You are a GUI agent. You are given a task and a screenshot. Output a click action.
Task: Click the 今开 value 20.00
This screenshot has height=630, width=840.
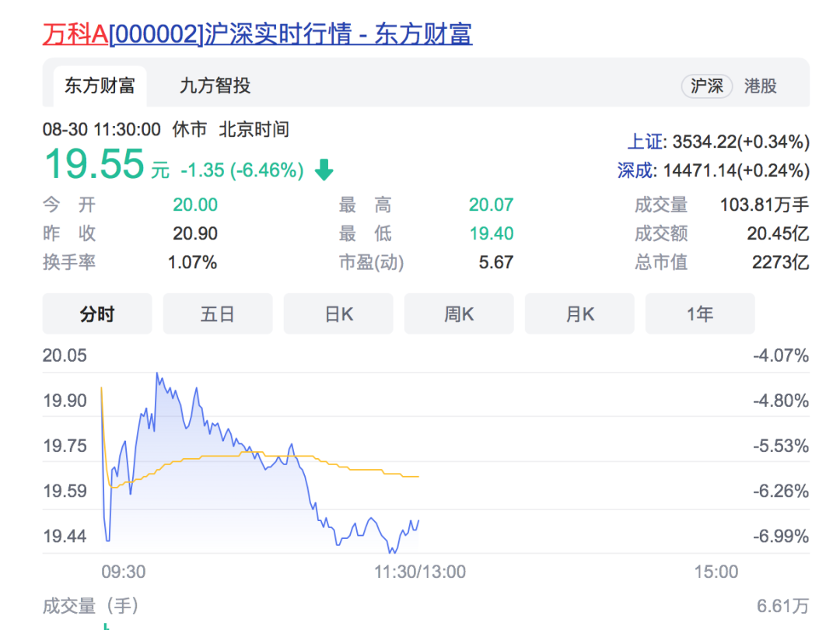[x=195, y=205]
